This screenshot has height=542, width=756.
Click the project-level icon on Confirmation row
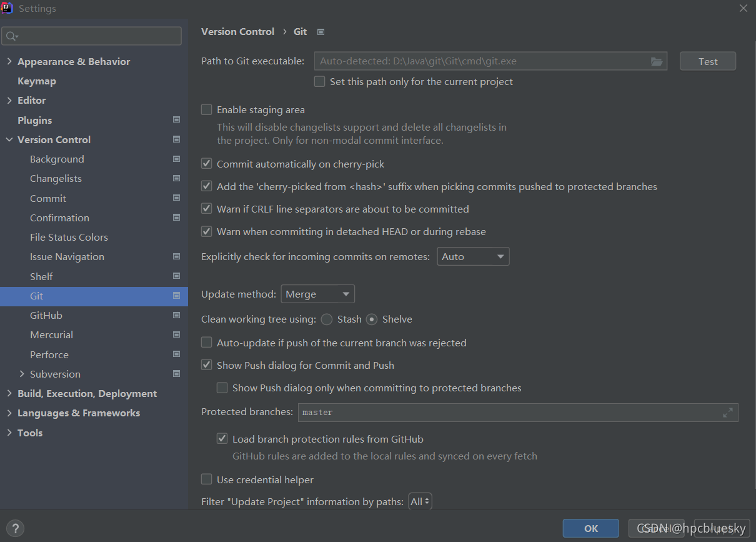point(176,218)
